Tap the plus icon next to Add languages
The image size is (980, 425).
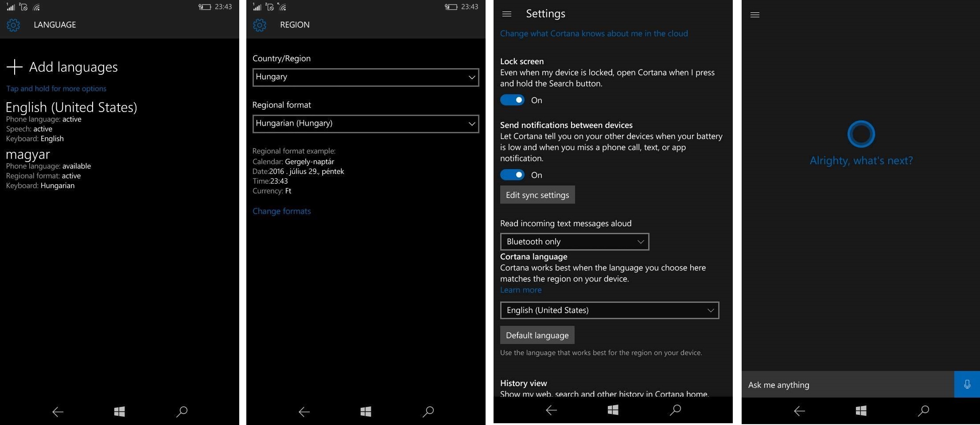[x=14, y=67]
